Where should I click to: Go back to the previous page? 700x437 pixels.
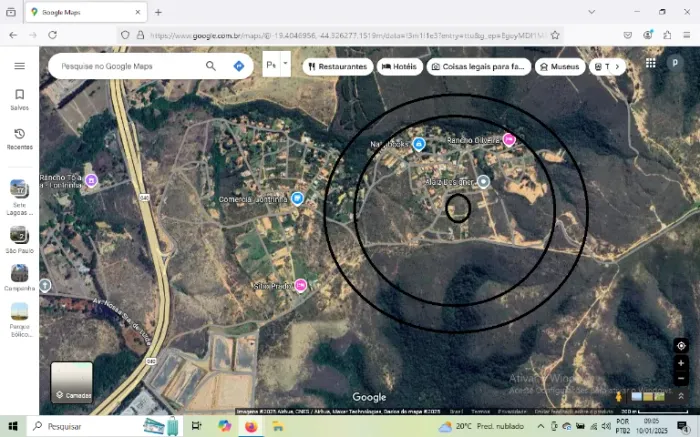click(13, 35)
